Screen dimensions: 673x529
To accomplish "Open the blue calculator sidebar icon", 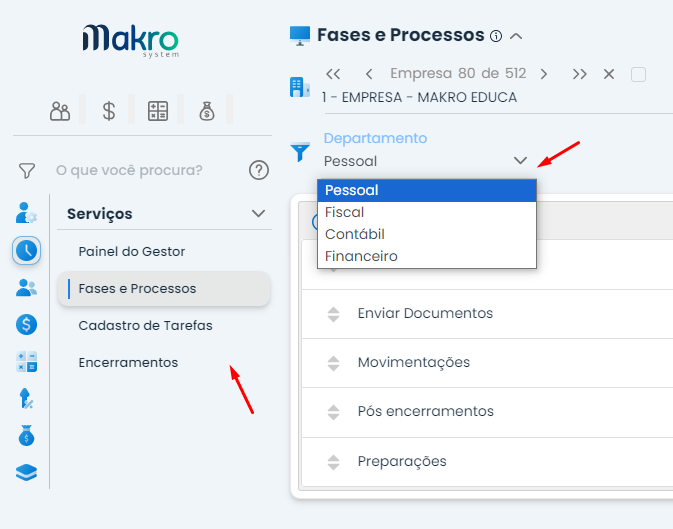I will tap(26, 362).
